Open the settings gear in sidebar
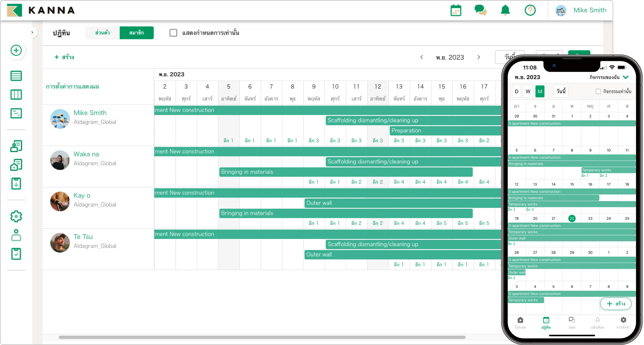 [x=16, y=216]
